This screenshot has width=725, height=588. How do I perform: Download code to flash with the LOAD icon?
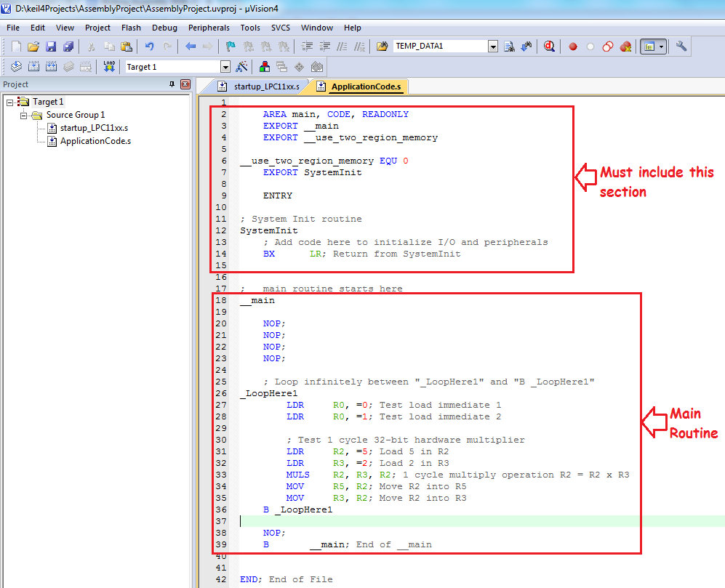pos(109,67)
